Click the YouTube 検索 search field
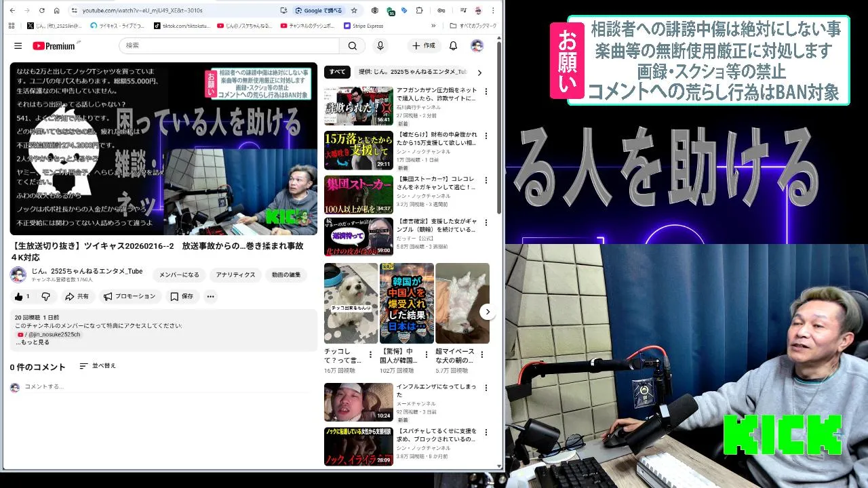 [229, 45]
